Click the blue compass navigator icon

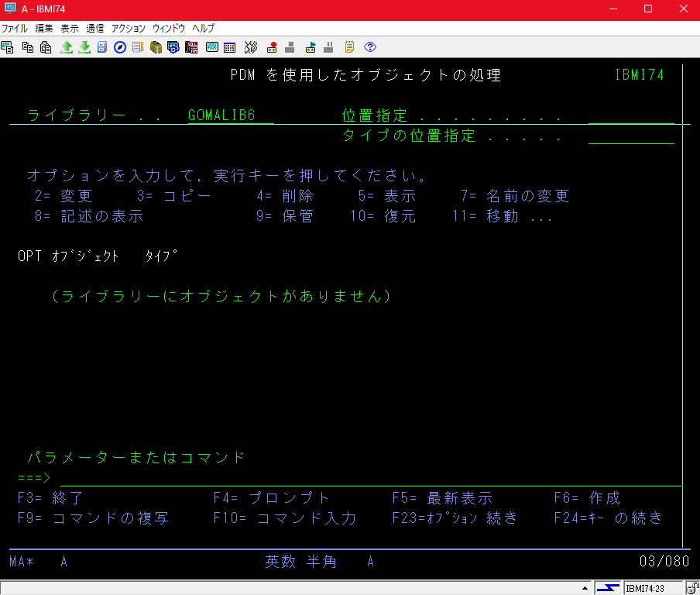(x=120, y=47)
